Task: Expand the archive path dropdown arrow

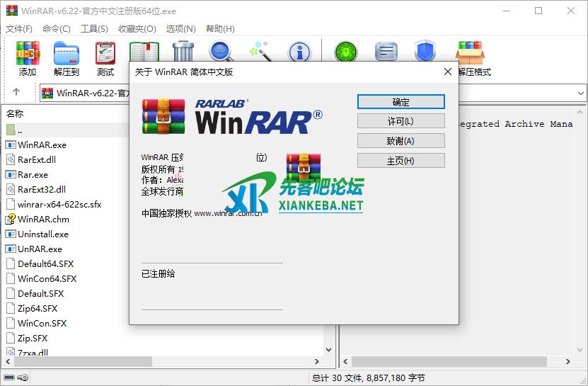Action: 580,93
